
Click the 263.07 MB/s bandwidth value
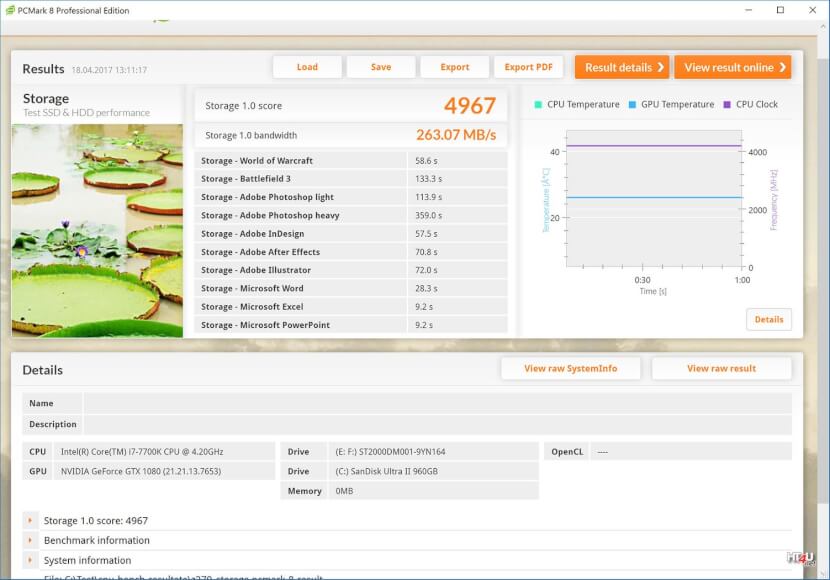[x=456, y=135]
